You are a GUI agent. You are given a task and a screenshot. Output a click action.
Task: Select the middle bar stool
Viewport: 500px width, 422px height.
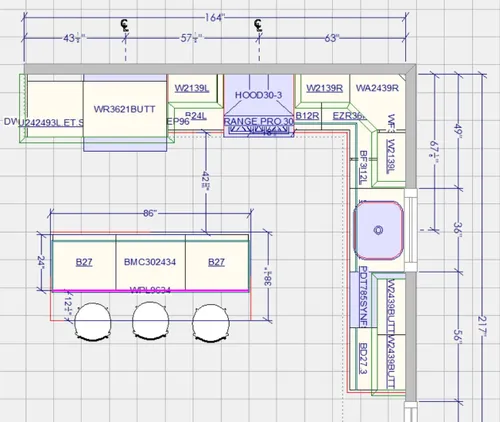pyautogui.click(x=150, y=321)
